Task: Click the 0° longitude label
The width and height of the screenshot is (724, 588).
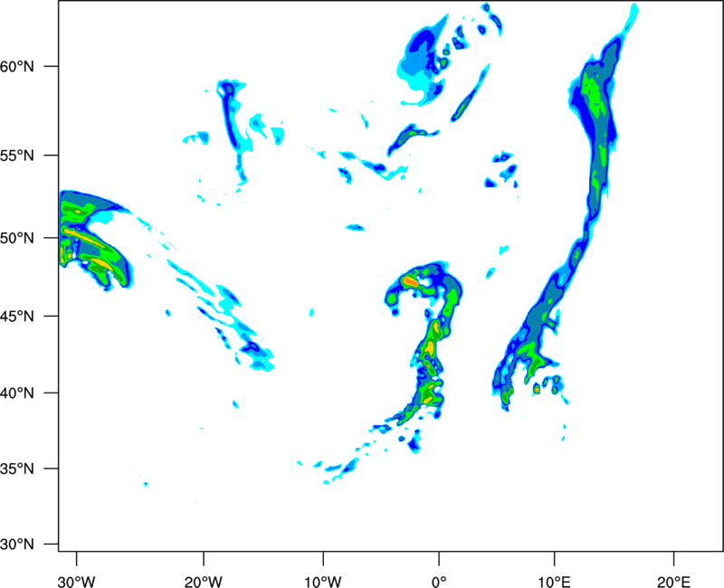Action: click(439, 582)
